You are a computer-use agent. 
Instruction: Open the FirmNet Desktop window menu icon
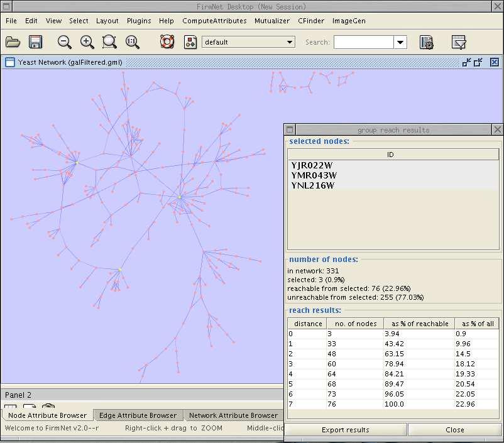pos(6,6)
